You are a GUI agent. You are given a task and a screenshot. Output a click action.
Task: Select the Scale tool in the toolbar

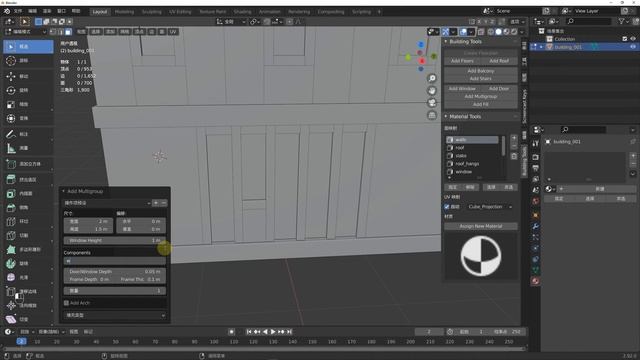(x=28, y=104)
